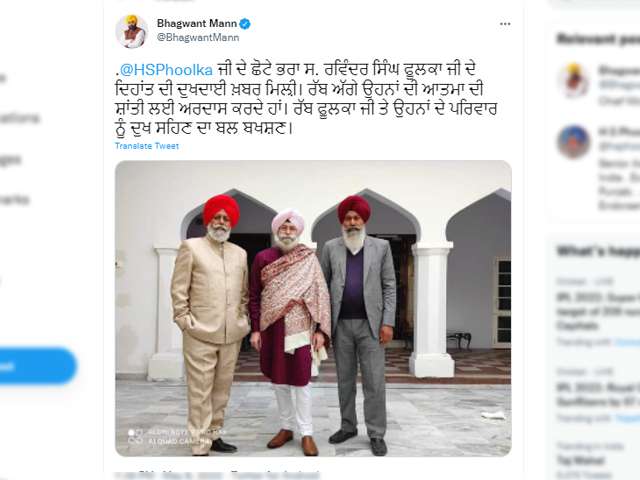Open the tweet's attached photo
This screenshot has height=480, width=640.
pos(313,308)
